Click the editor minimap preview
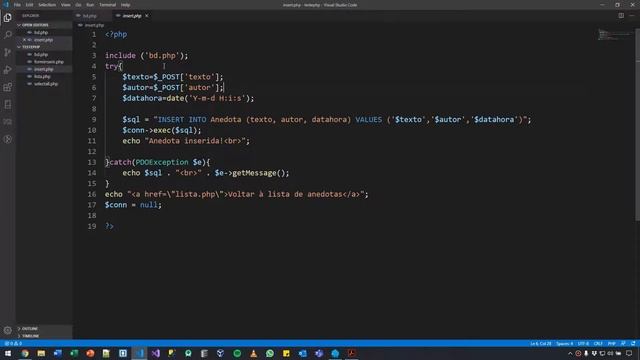 coord(614,35)
